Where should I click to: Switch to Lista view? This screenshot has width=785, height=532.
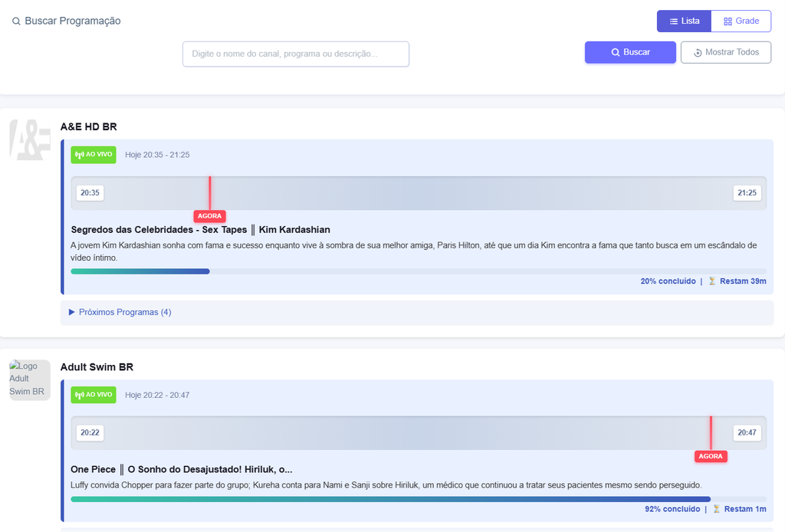tap(684, 21)
